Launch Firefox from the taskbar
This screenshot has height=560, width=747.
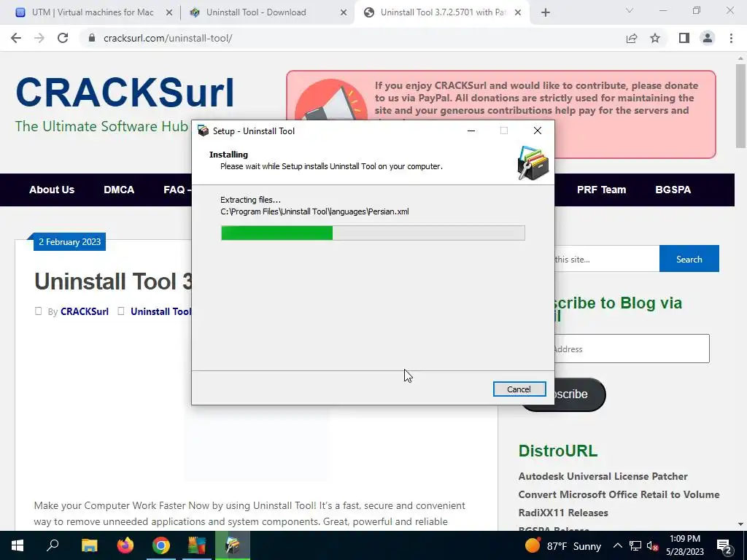[x=125, y=545]
